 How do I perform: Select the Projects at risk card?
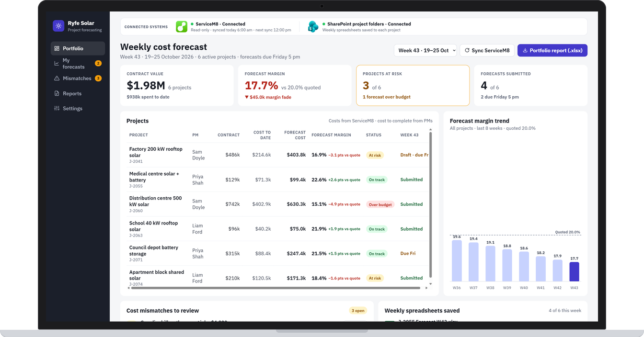coord(413,85)
